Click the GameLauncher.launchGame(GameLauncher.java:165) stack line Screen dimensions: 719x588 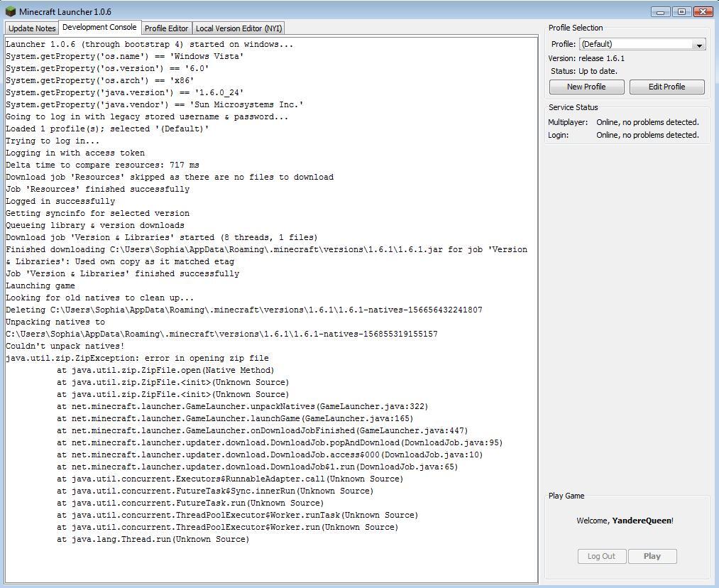(x=235, y=418)
